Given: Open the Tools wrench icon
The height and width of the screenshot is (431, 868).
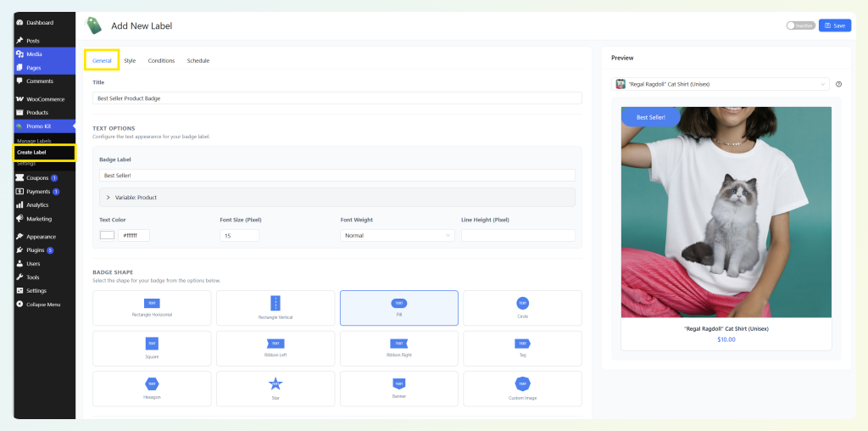Looking at the screenshot, I should point(20,277).
